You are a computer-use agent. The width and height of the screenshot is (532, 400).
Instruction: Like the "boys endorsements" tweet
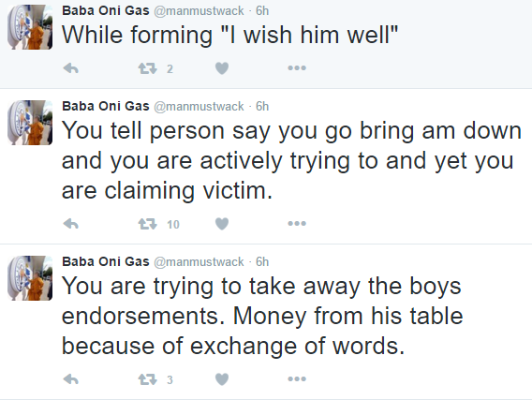tap(222, 379)
